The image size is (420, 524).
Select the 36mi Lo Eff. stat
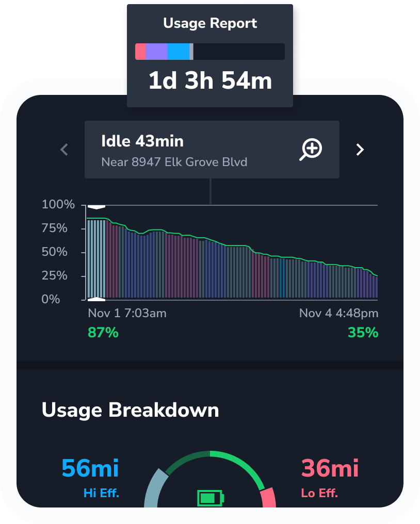(x=330, y=477)
